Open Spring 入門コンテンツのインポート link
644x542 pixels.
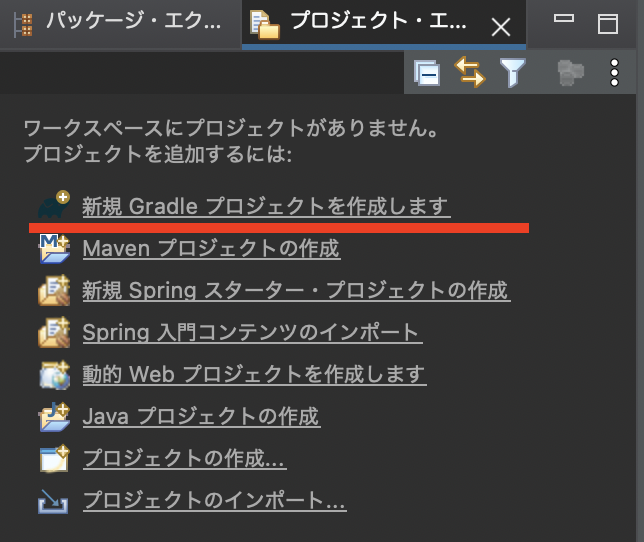(252, 332)
